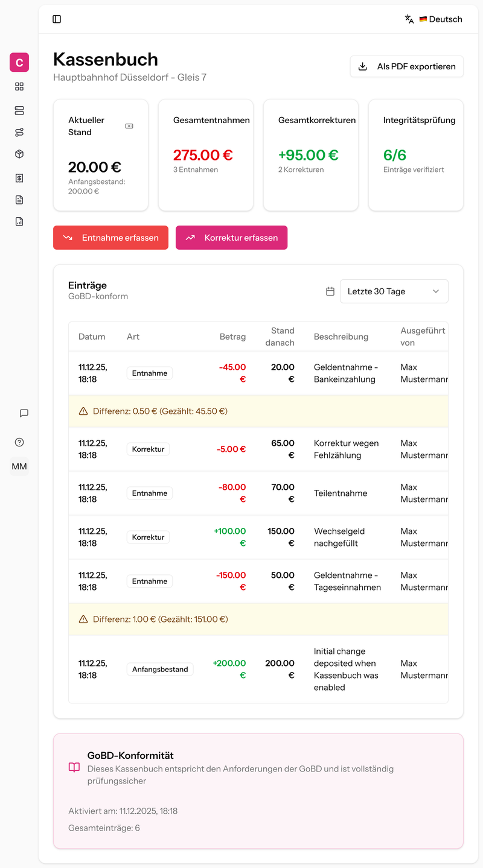Open the Letzte 30 Tage dropdown
Image resolution: width=483 pixels, height=868 pixels.
(x=394, y=291)
